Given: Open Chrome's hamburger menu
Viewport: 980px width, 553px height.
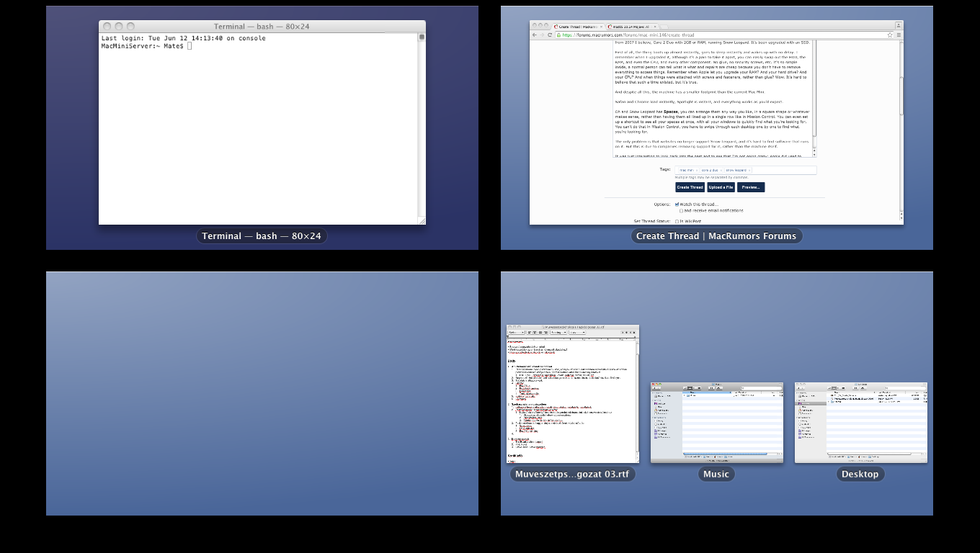Looking at the screenshot, I should (x=899, y=35).
